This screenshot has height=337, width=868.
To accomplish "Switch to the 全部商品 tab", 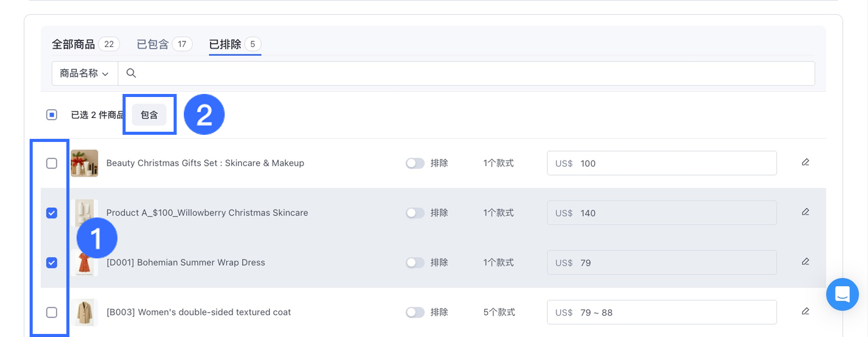I will [x=74, y=44].
